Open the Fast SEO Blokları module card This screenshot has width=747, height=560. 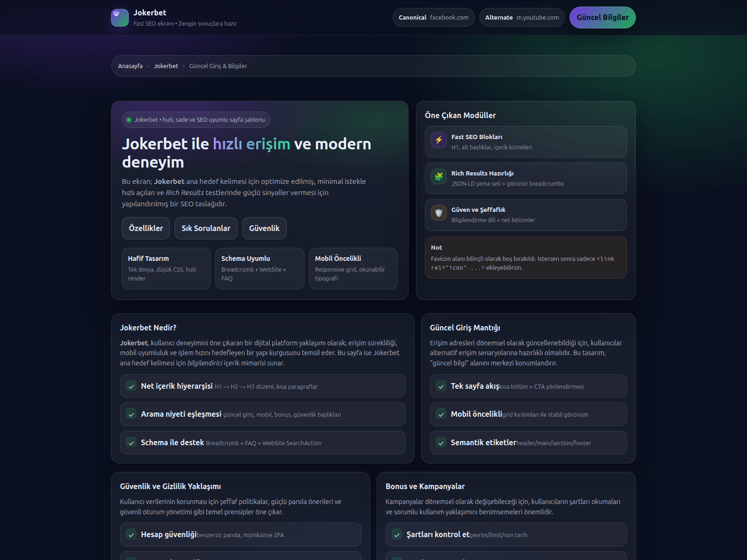(x=526, y=142)
